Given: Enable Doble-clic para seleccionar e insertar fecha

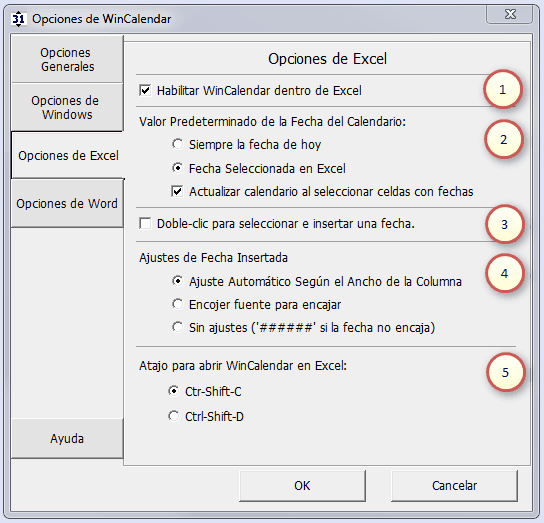Looking at the screenshot, I should 145,223.
